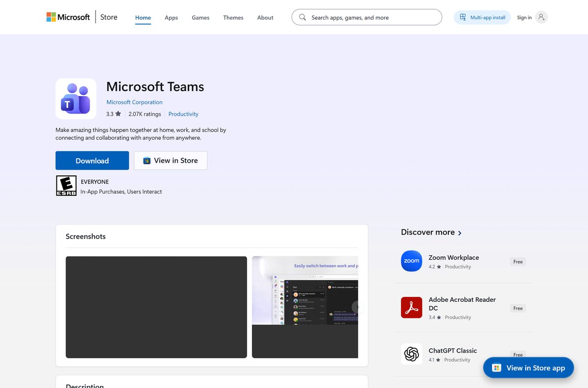
Task: Open the About tab
Action: click(265, 18)
